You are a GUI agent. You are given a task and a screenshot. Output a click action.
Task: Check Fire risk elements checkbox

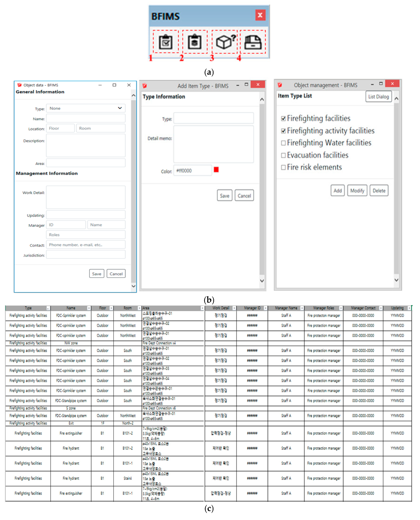point(283,167)
